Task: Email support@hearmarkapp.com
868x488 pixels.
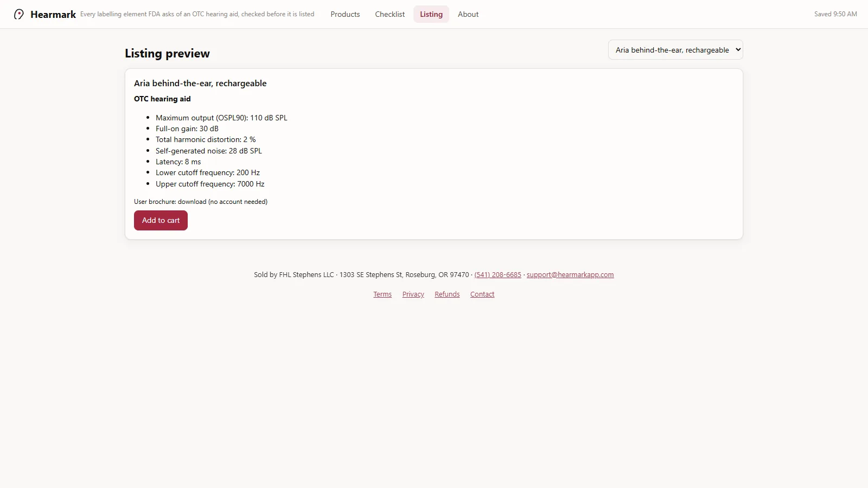Action: 570,275
